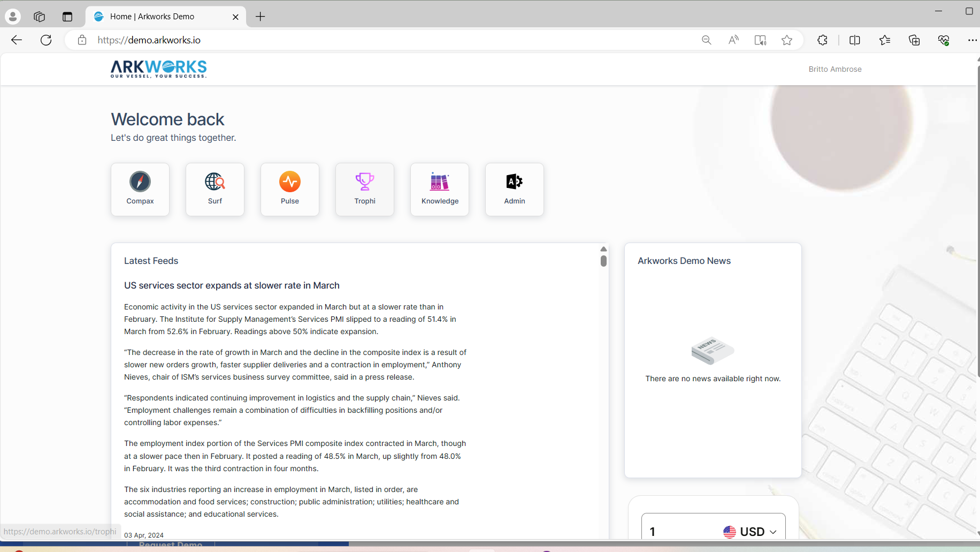
Task: Close the Home | Arkworks Demo tab
Action: (x=235, y=17)
